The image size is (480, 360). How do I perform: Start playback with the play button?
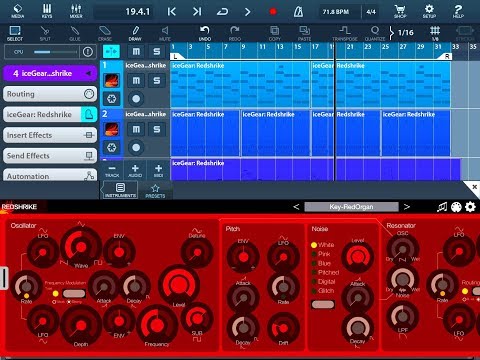point(247,12)
